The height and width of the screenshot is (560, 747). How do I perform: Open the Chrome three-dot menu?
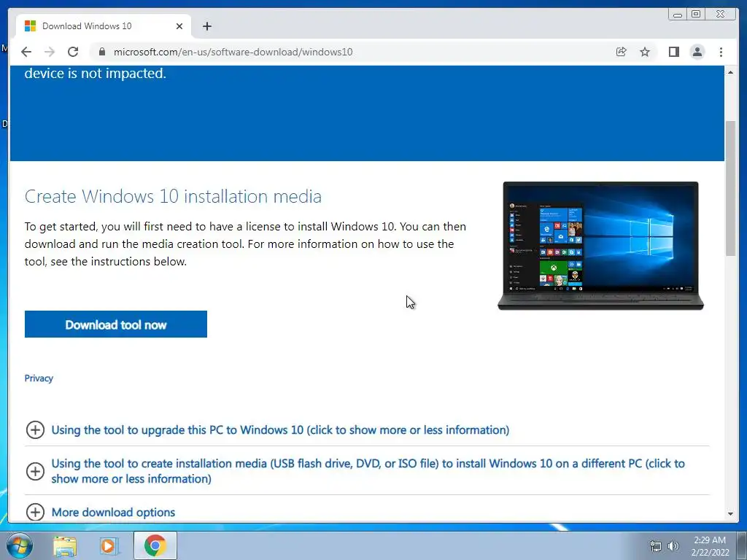click(721, 52)
